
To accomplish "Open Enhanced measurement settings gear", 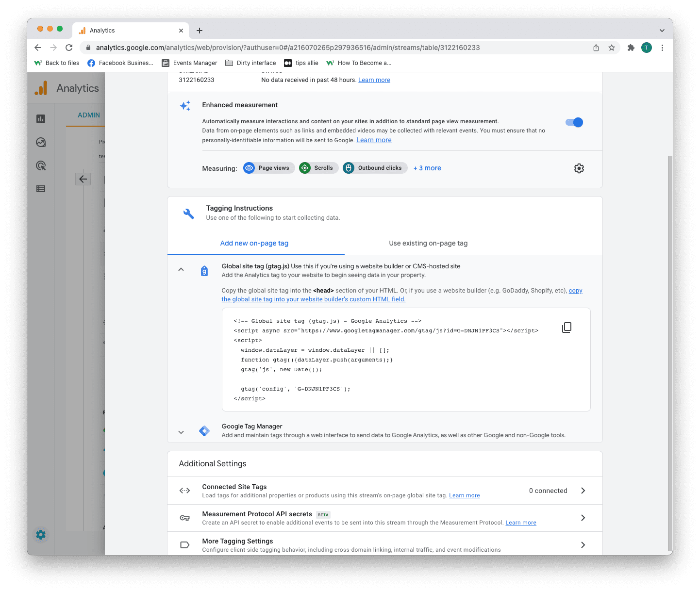I will (x=579, y=168).
